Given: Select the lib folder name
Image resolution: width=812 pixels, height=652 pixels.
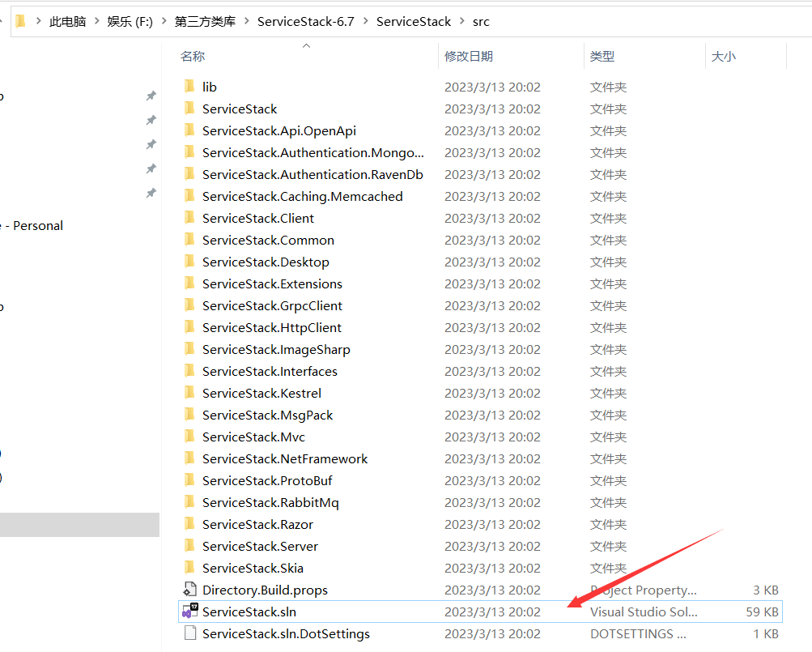Looking at the screenshot, I should click(209, 87).
